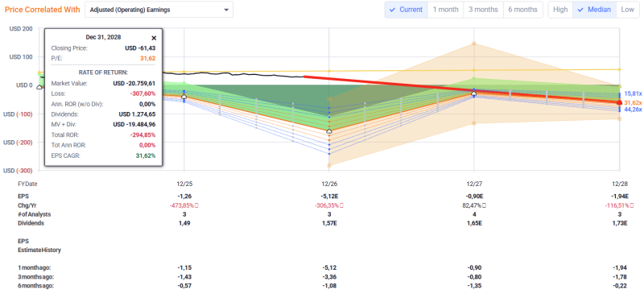Click the 12/28 EPS estimate -1,94E
The image size is (644, 294).
619,196
